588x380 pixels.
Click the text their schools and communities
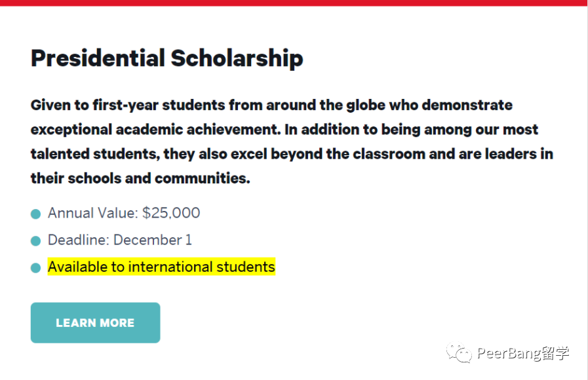click(140, 178)
